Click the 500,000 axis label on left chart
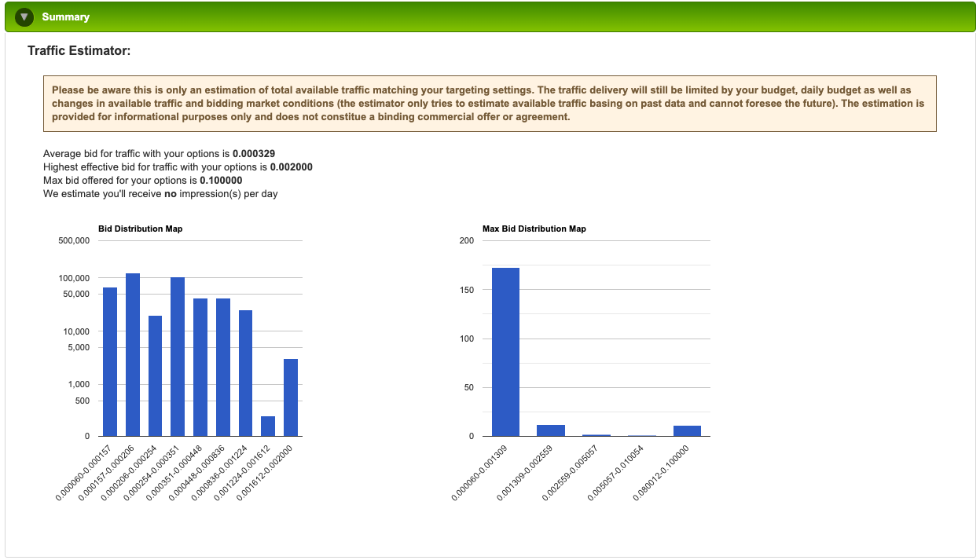The width and height of the screenshot is (980, 560). (x=74, y=241)
